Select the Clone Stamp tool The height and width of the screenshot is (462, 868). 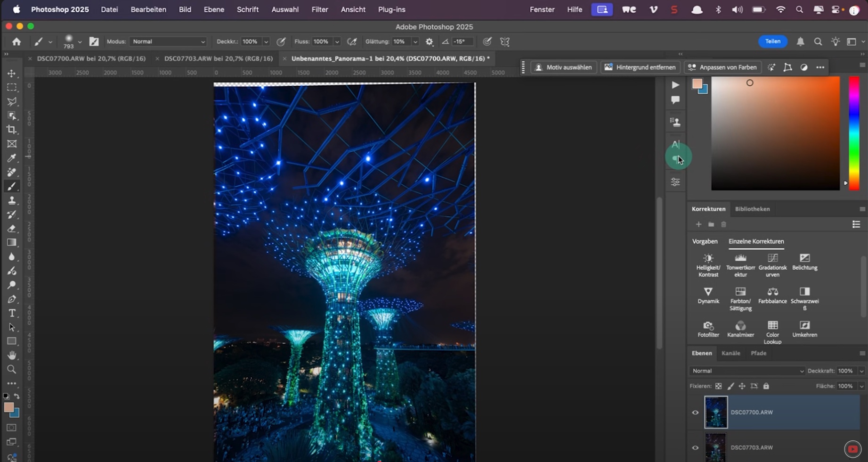coord(12,200)
